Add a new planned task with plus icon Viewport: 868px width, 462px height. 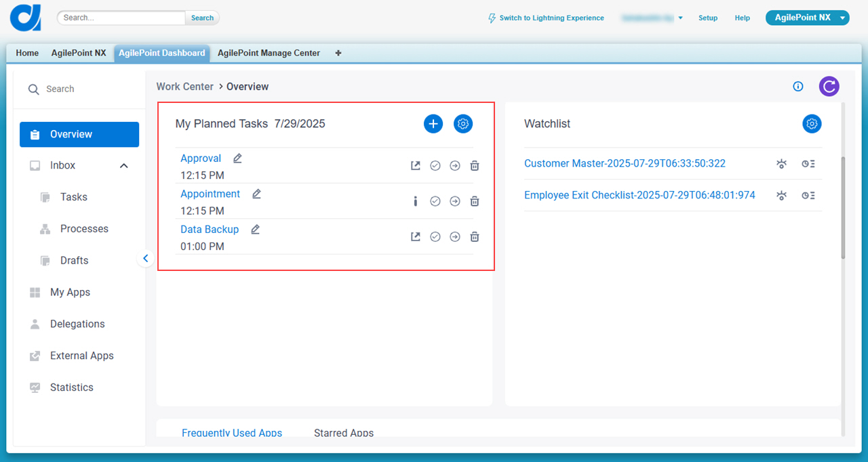[433, 124]
